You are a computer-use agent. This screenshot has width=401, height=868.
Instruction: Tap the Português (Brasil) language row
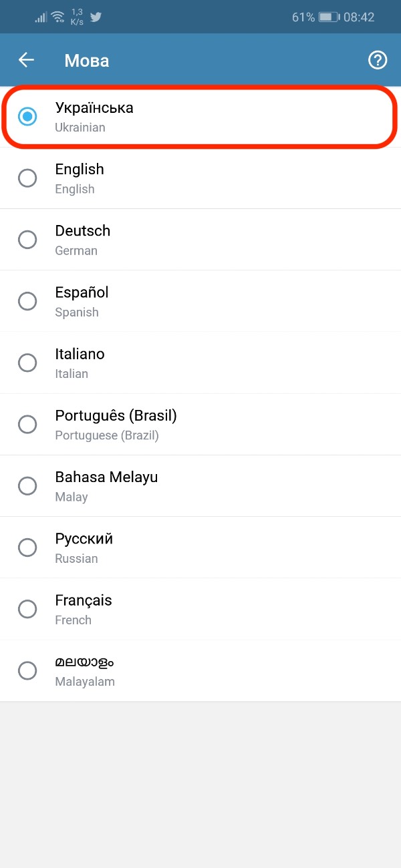200,425
